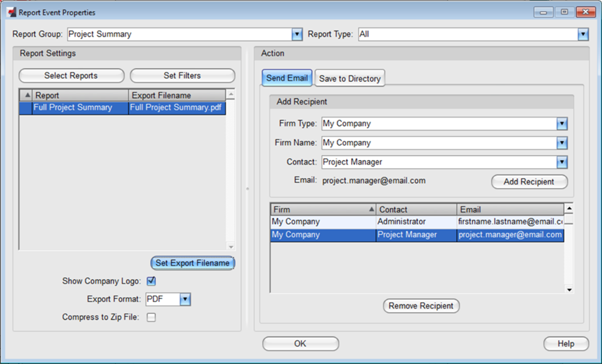The width and height of the screenshot is (602, 364).
Task: Open Select Reports button
Action: tap(71, 76)
